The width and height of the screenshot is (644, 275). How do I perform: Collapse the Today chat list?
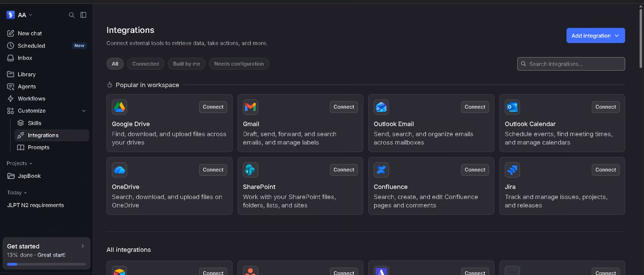pos(17,192)
